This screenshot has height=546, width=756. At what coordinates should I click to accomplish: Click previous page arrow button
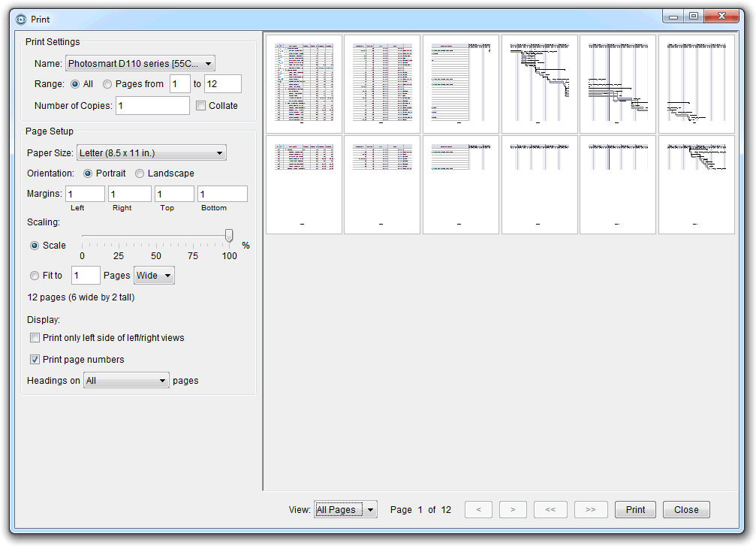[478, 510]
